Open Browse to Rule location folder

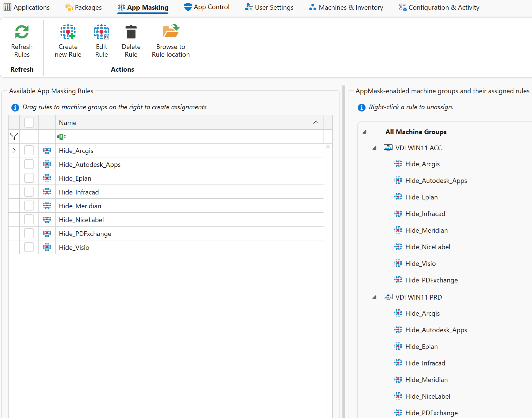point(171,31)
